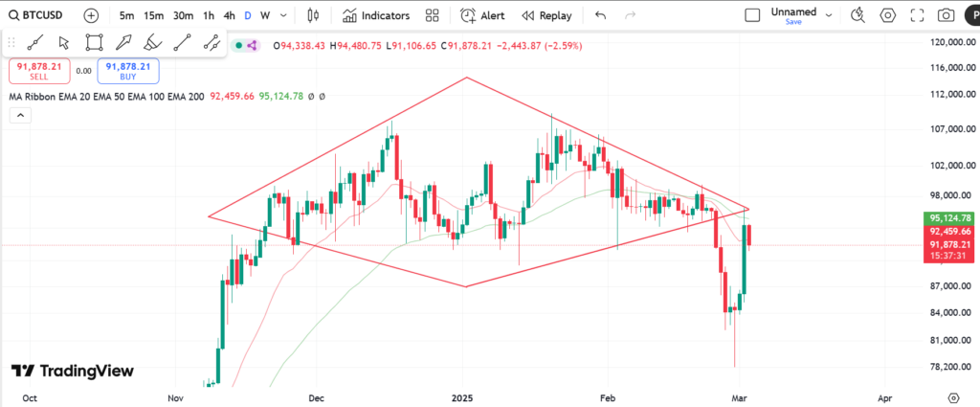Image resolution: width=980 pixels, height=407 pixels.
Task: Redo the last undone action
Action: [632, 15]
